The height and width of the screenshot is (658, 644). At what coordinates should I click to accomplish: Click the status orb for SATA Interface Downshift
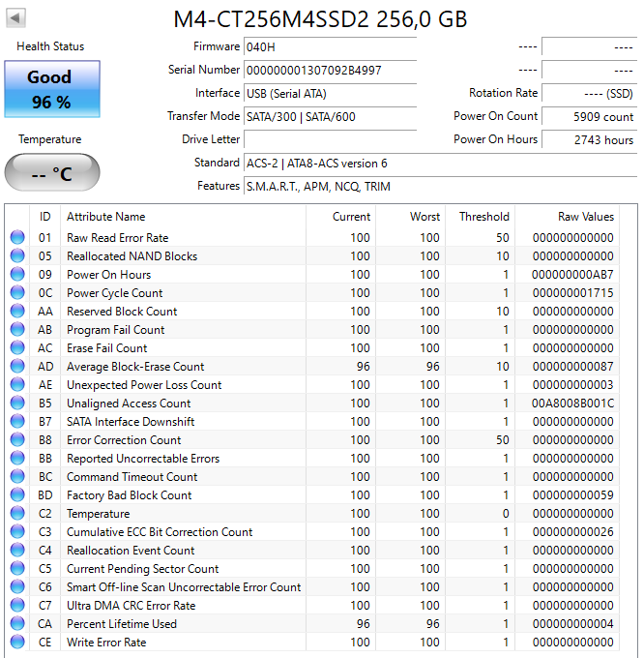(16, 422)
